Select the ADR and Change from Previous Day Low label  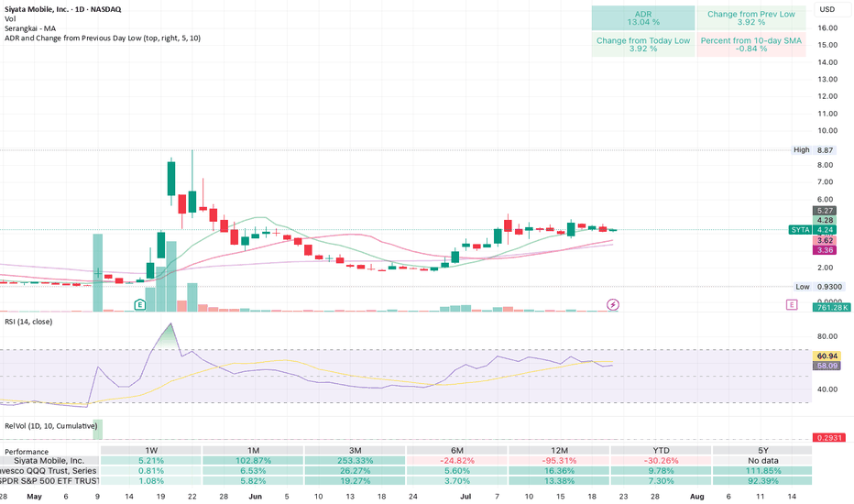[x=103, y=38]
